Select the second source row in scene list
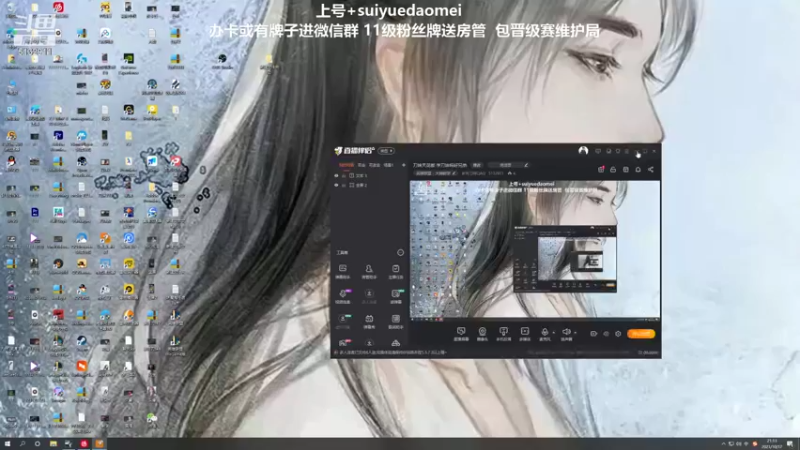 pos(368,185)
